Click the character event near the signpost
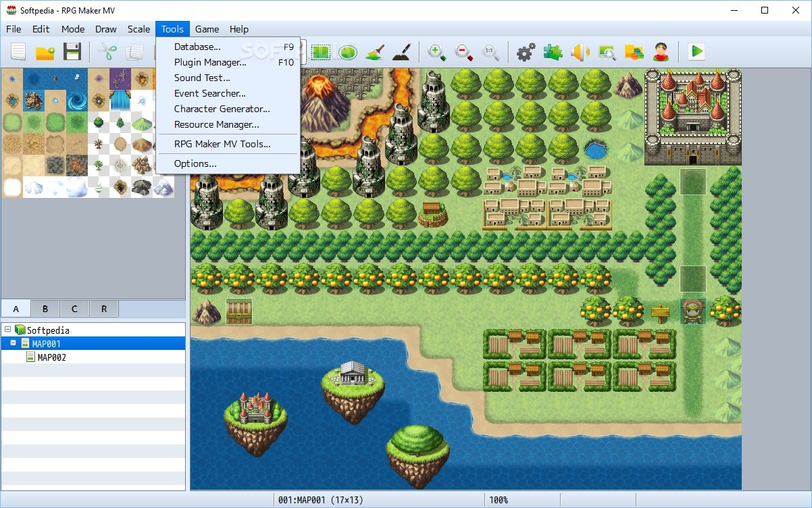Image resolution: width=812 pixels, height=508 pixels. [x=693, y=311]
